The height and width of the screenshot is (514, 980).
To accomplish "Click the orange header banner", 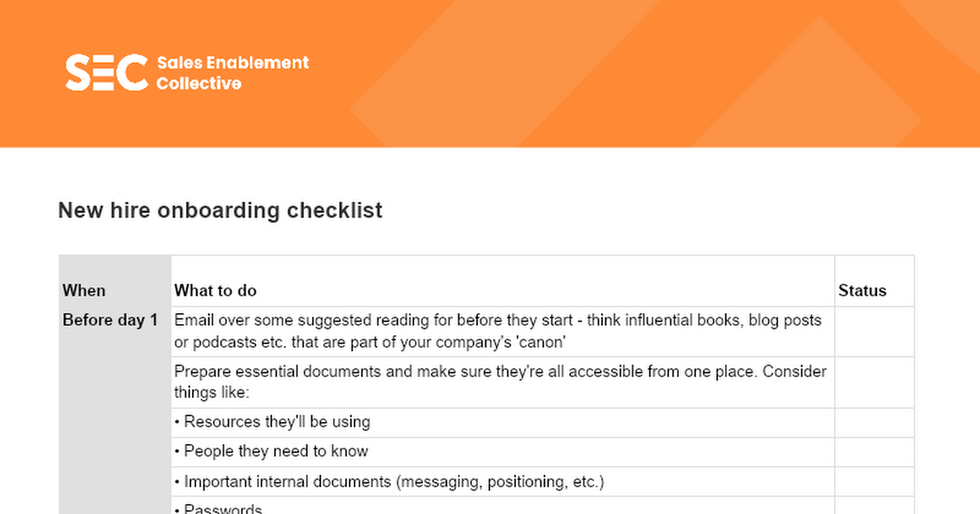I will click(490, 73).
